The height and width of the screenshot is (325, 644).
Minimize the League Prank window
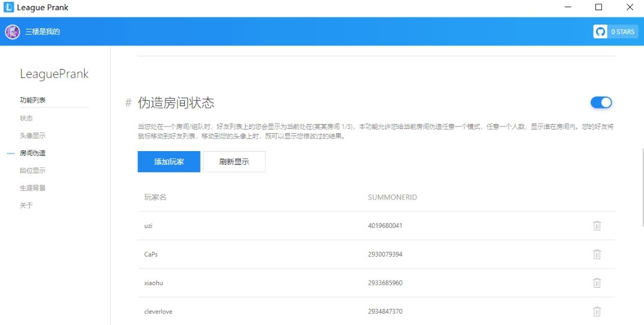568,7
